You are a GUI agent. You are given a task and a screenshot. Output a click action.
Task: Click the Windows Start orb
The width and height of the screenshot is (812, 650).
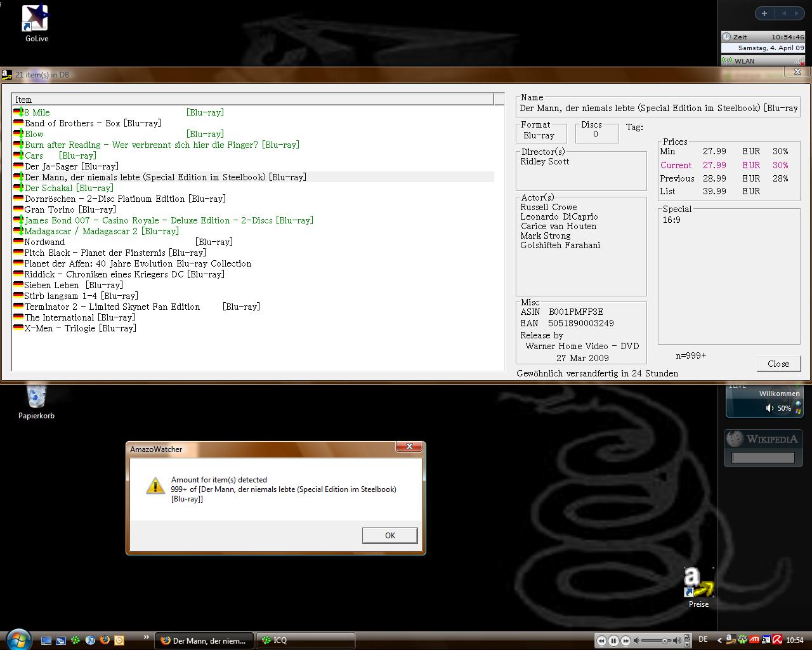[18, 639]
